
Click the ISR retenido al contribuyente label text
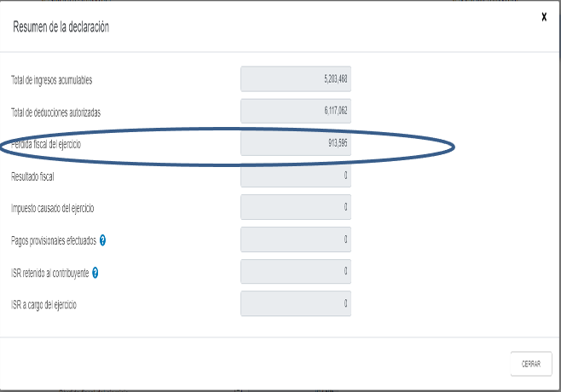(x=50, y=274)
